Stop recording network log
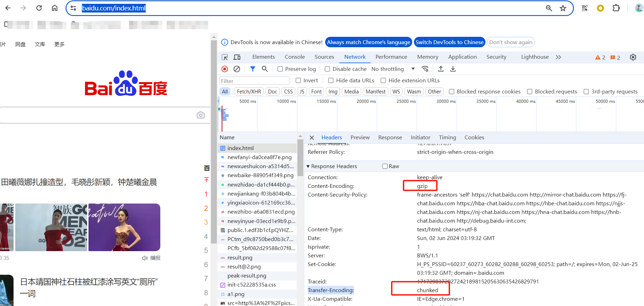The image size is (644, 306). (x=225, y=69)
